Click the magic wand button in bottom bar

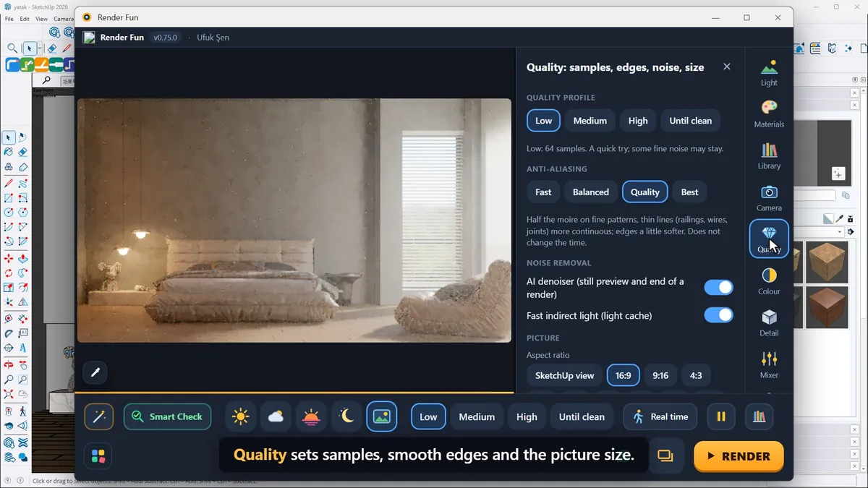pyautogui.click(x=99, y=416)
